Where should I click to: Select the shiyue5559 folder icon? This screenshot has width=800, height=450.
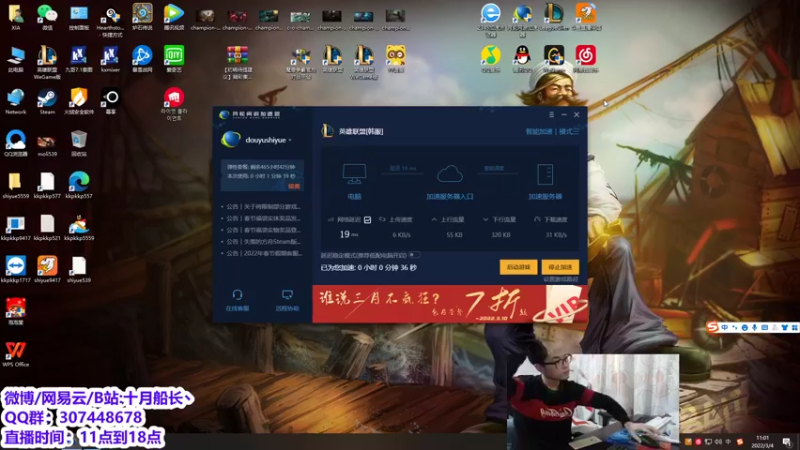click(x=15, y=185)
